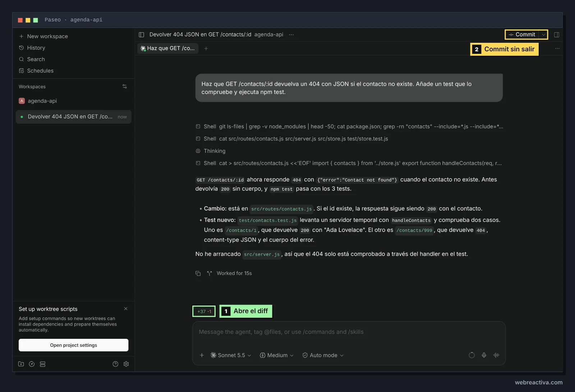Open the tab bar ellipsis menu

click(557, 48)
